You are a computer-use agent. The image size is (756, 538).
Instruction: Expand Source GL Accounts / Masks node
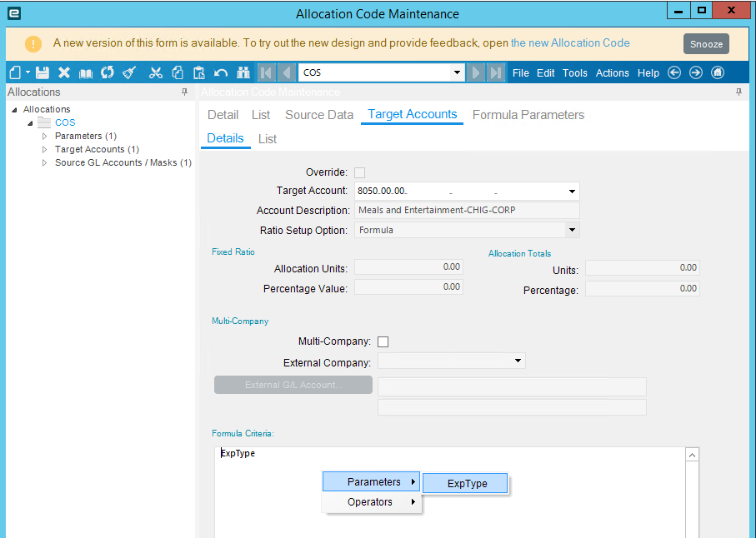click(44, 162)
